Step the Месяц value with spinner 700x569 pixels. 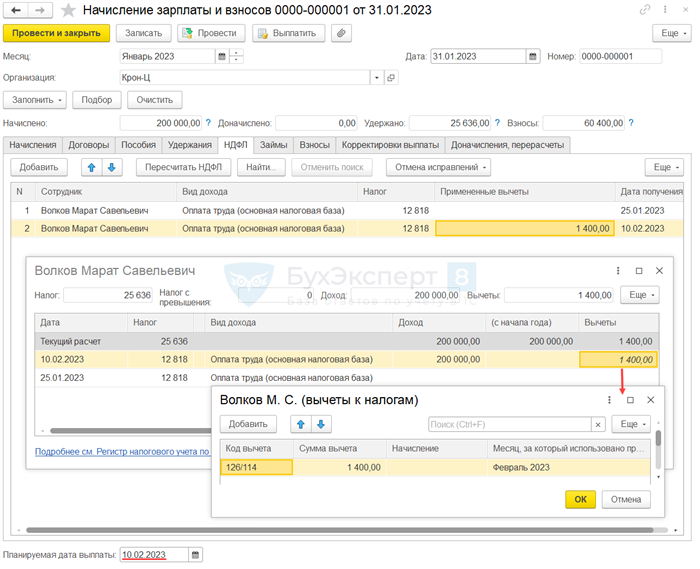236,56
